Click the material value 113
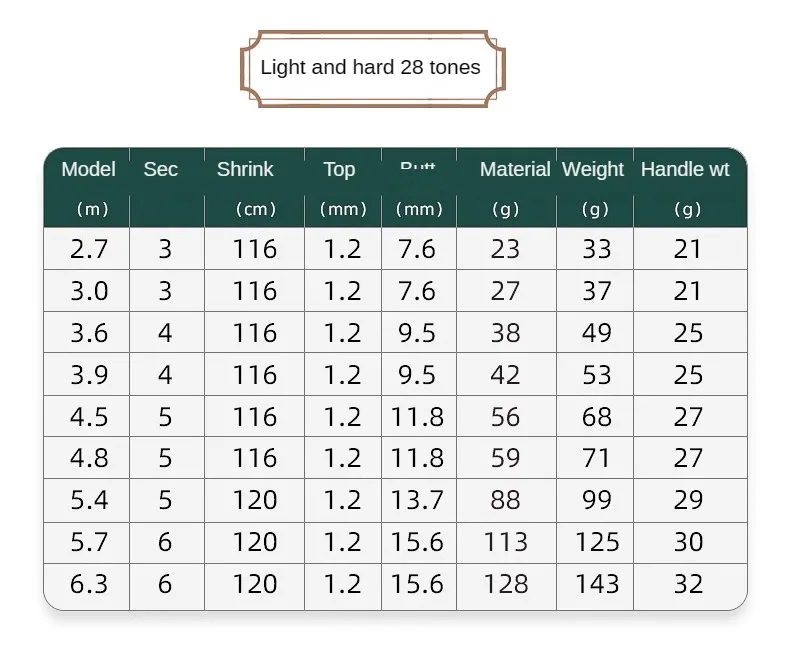This screenshot has width=790, height=645. [x=505, y=542]
